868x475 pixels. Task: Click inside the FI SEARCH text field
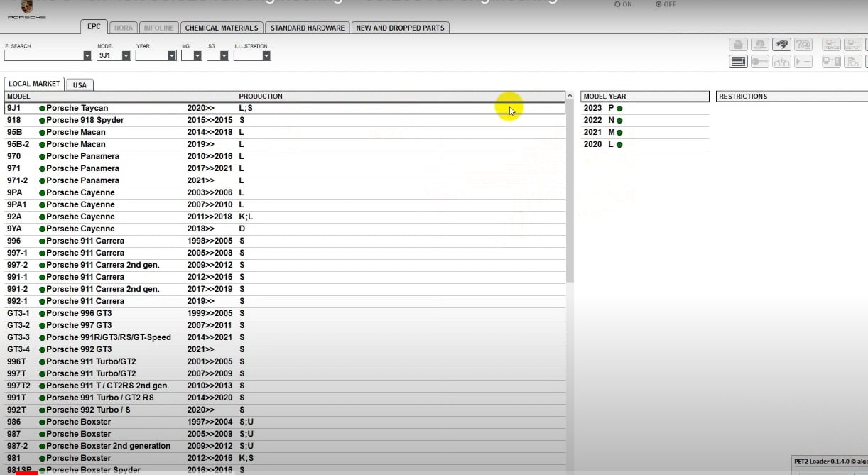tap(44, 55)
